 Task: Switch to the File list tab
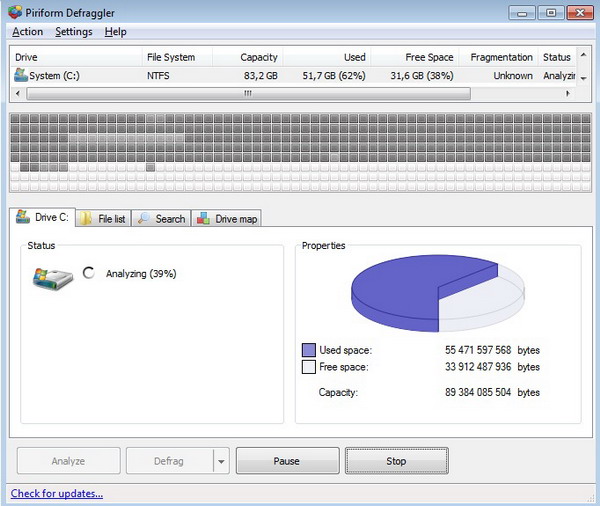pyautogui.click(x=103, y=219)
